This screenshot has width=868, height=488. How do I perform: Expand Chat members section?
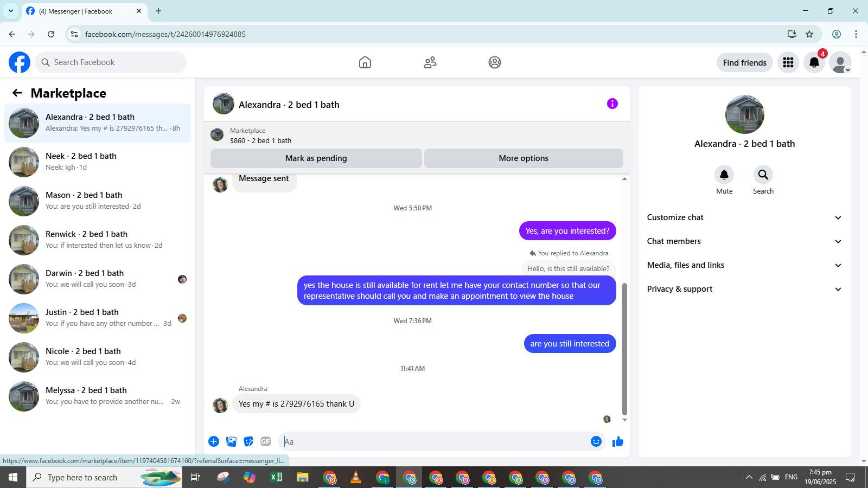[745, 241]
